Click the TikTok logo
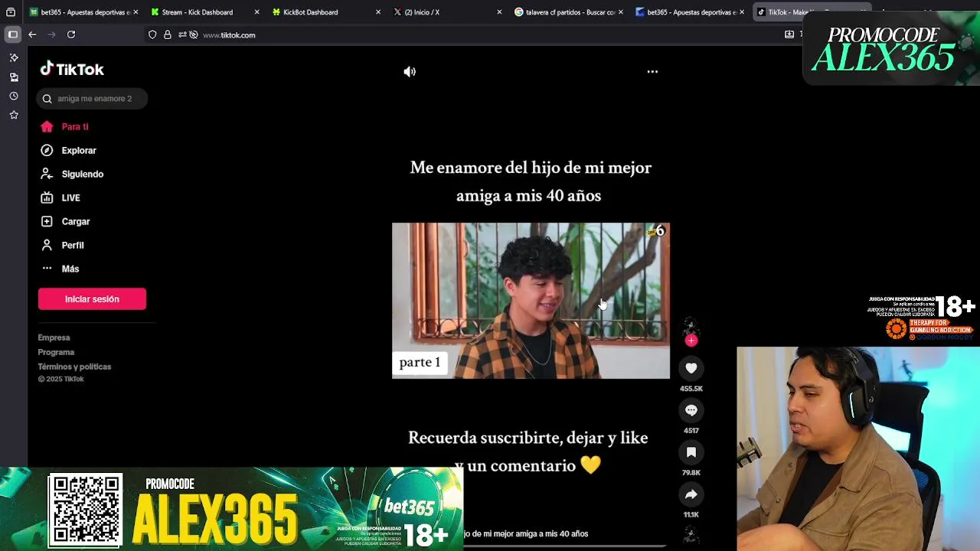 [x=72, y=69]
